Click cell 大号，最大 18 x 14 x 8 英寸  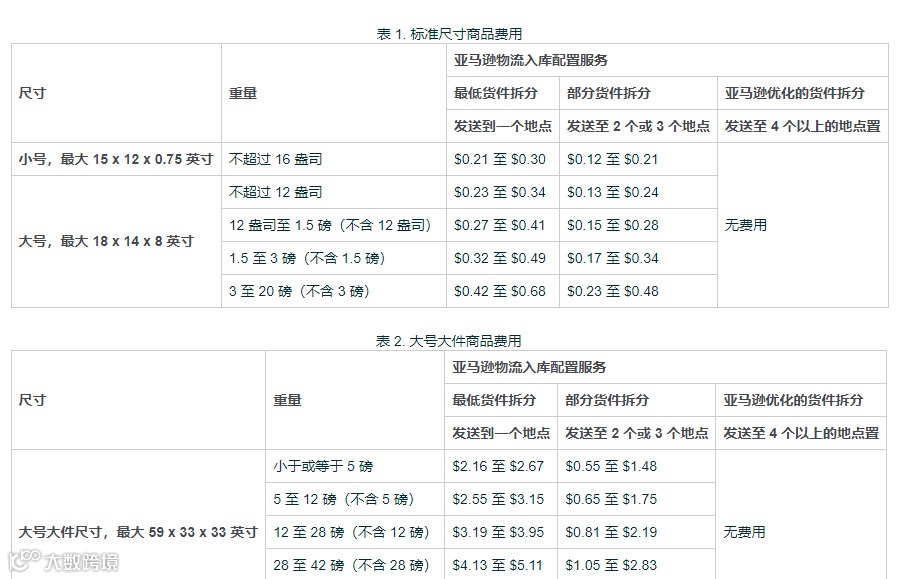[116, 242]
